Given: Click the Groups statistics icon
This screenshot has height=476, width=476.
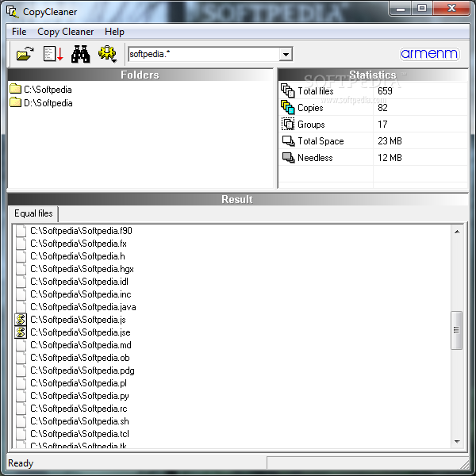Looking at the screenshot, I should 288,125.
